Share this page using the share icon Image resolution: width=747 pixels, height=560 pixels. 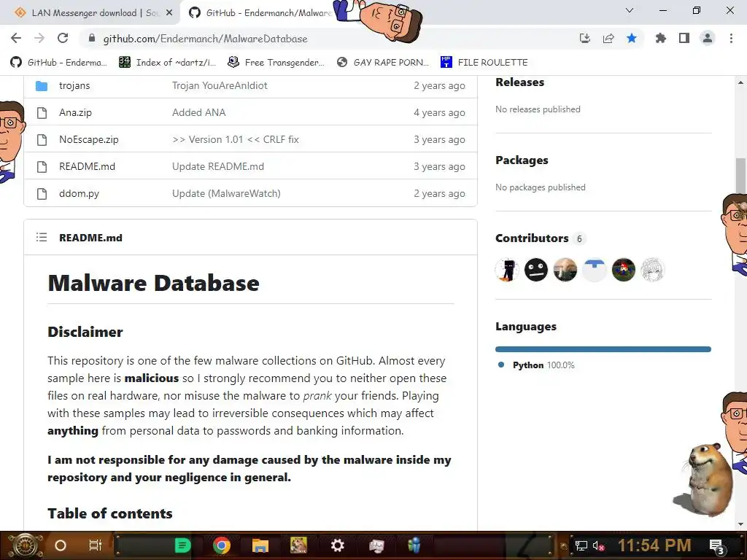[x=608, y=39]
